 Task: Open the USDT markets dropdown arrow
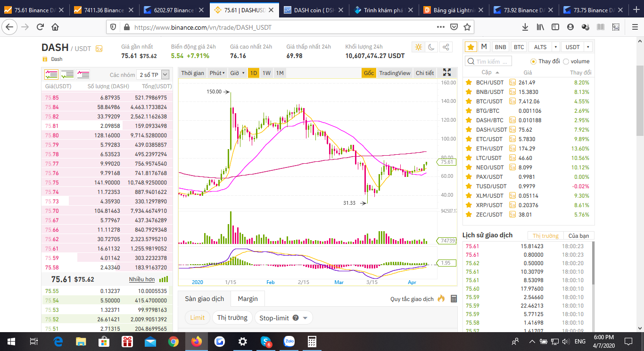[588, 47]
